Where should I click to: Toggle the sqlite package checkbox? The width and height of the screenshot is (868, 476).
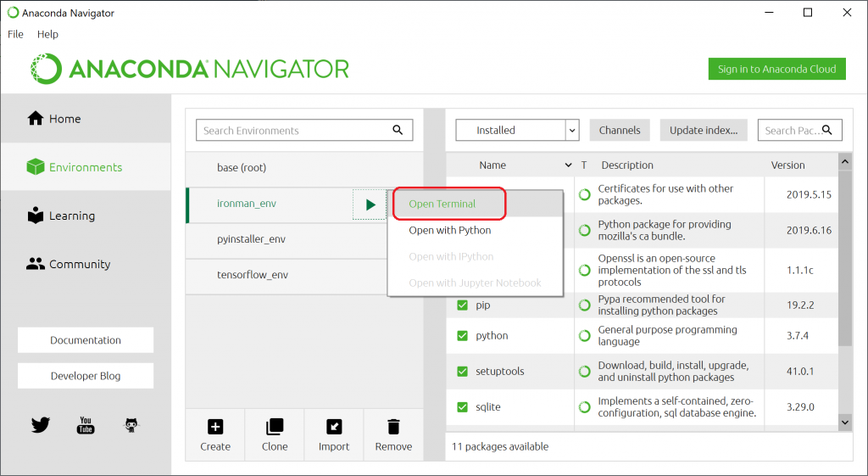(462, 406)
